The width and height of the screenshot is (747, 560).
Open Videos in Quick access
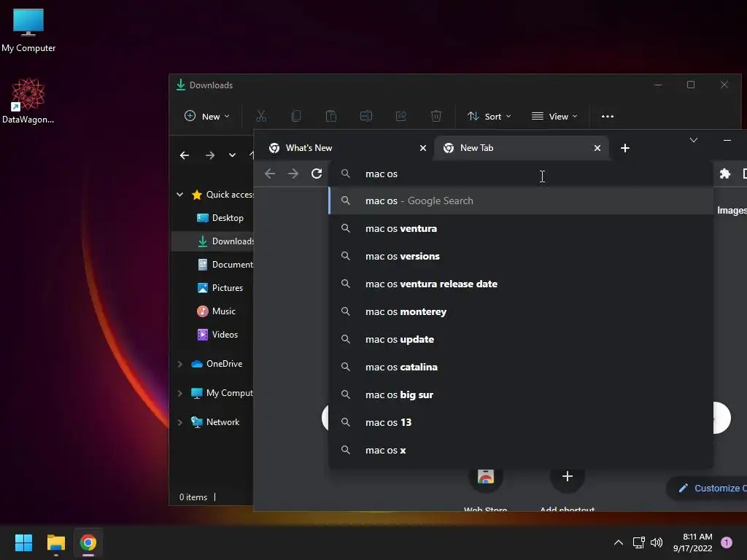tap(217, 335)
